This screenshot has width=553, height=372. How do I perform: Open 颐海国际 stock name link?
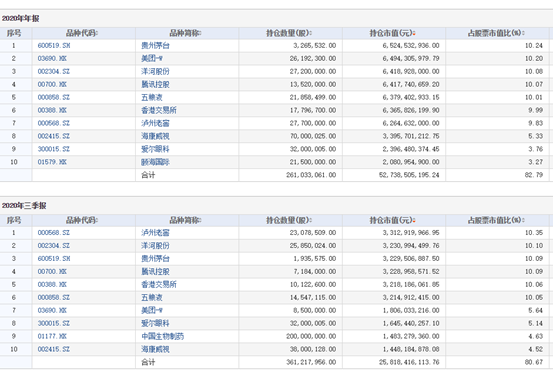point(155,162)
